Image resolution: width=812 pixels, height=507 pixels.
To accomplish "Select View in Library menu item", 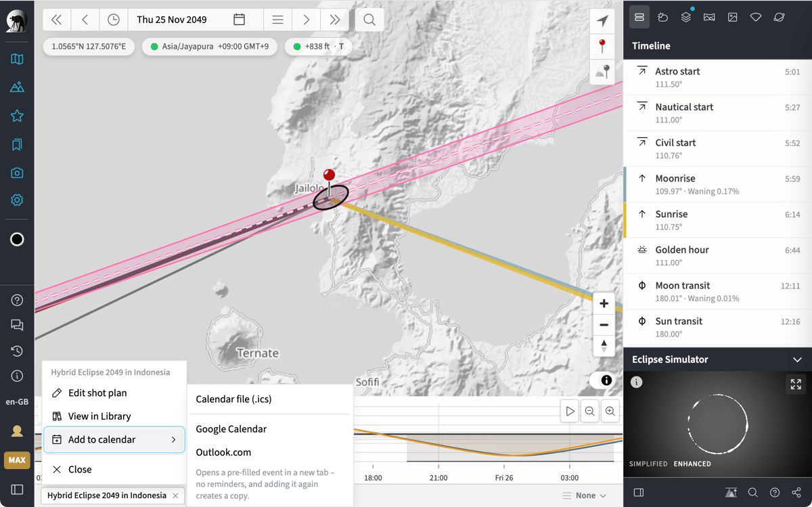I will 114,416.
